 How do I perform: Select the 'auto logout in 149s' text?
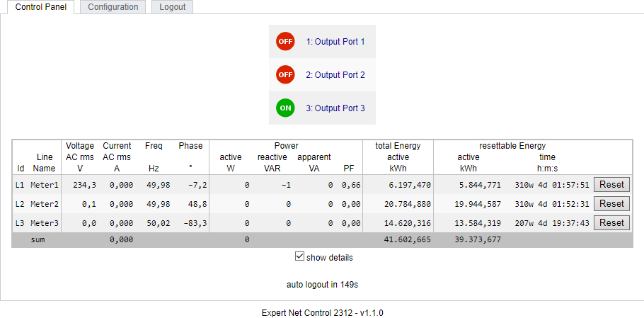point(323,284)
